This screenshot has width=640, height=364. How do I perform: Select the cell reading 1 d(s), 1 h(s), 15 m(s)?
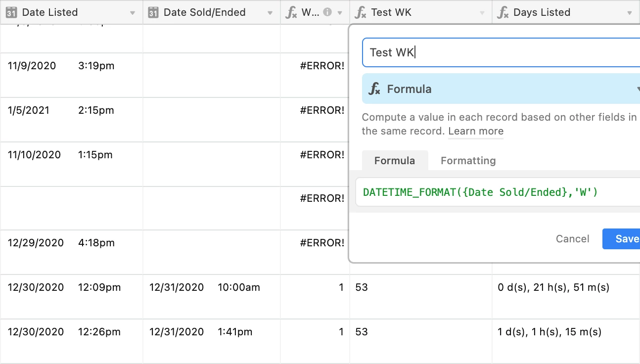click(566, 341)
